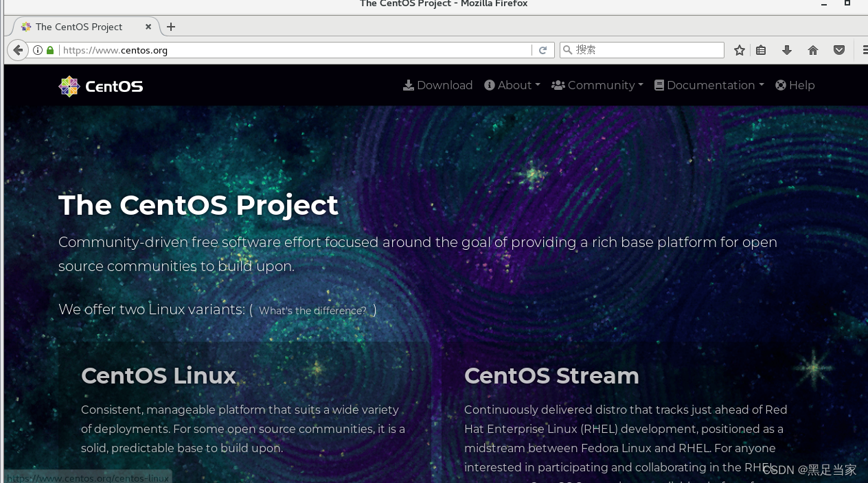Show bookmarks list icon in toolbar
The image size is (868, 483).
(761, 50)
